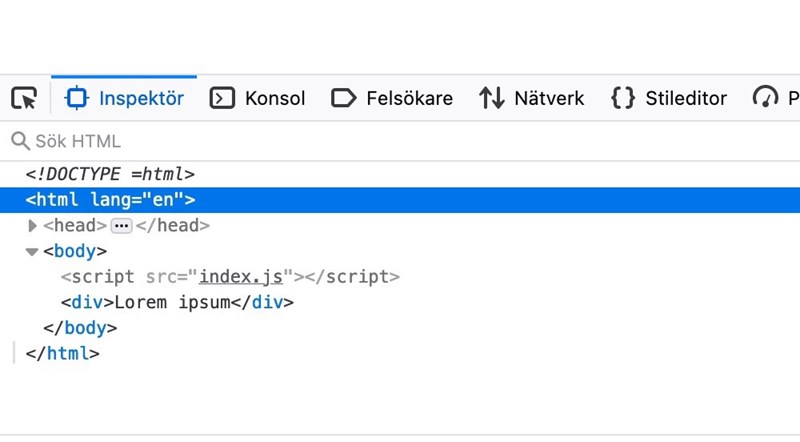Activate the element picker tool
This screenshot has width=800, height=442.
coord(24,98)
